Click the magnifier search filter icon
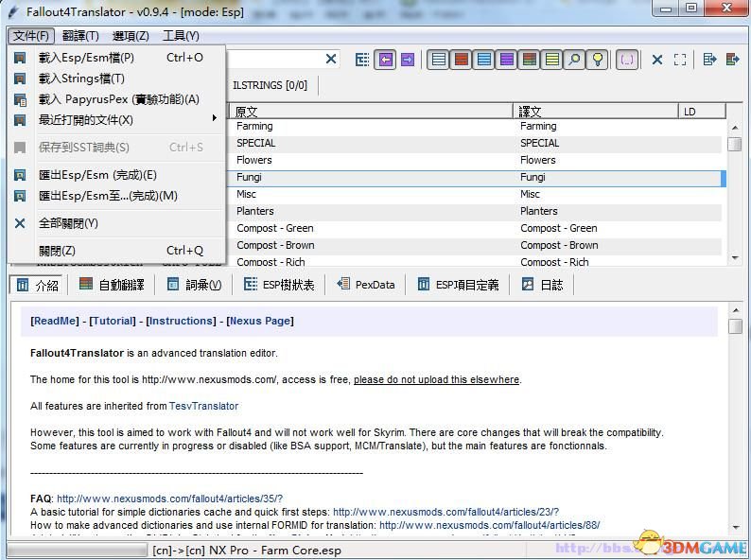Screen dimensions: 751x560 pyautogui.click(x=574, y=60)
